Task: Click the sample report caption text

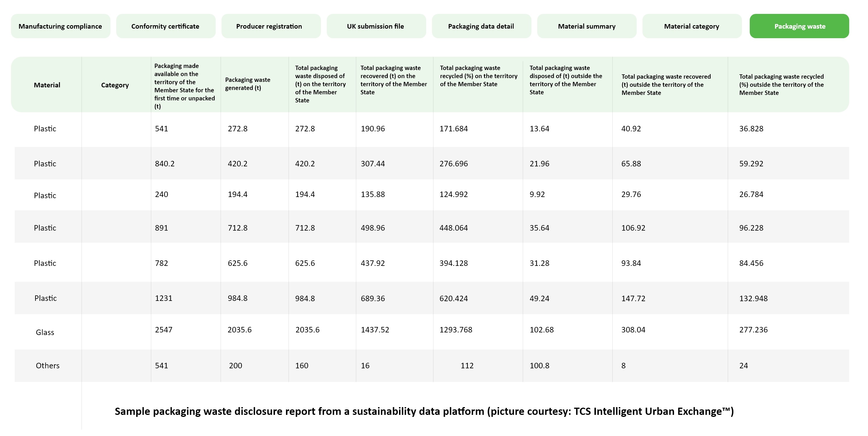Action: 424,411
